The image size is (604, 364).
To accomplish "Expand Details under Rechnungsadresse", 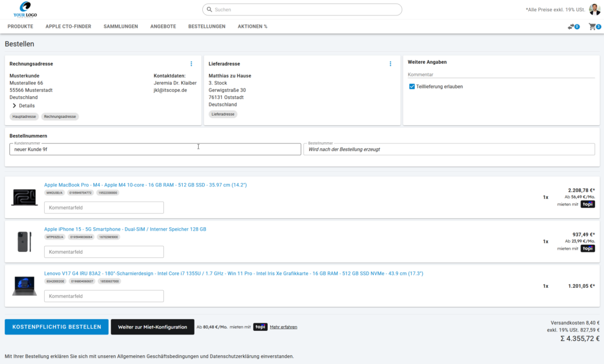I will pyautogui.click(x=24, y=106).
